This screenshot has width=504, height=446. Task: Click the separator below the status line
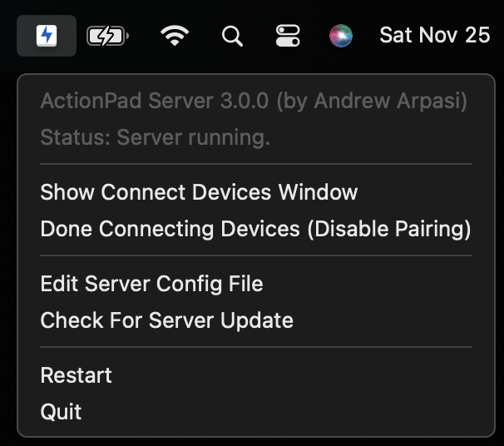click(256, 164)
